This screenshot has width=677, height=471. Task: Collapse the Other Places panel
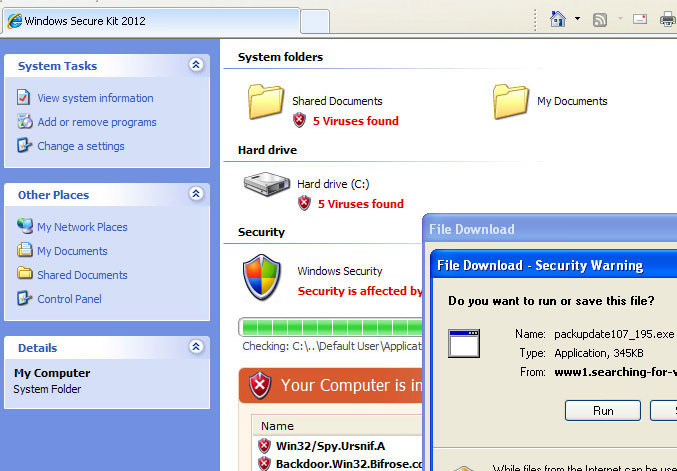coord(196,193)
